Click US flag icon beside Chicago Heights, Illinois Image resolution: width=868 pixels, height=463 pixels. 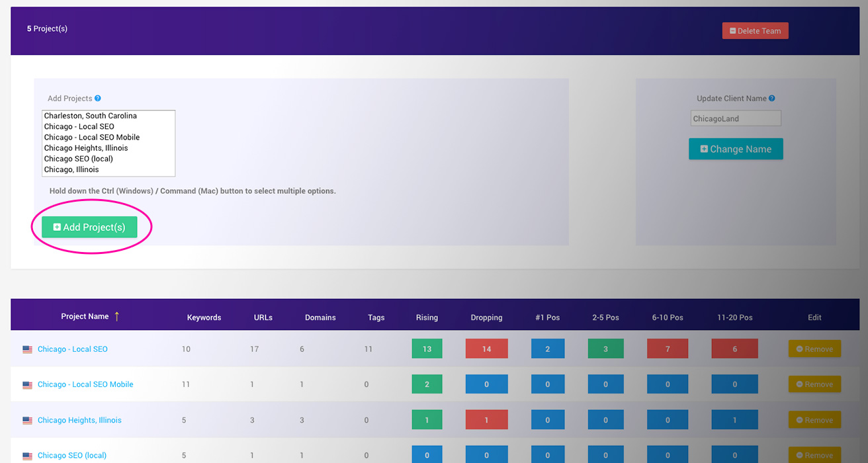point(27,420)
